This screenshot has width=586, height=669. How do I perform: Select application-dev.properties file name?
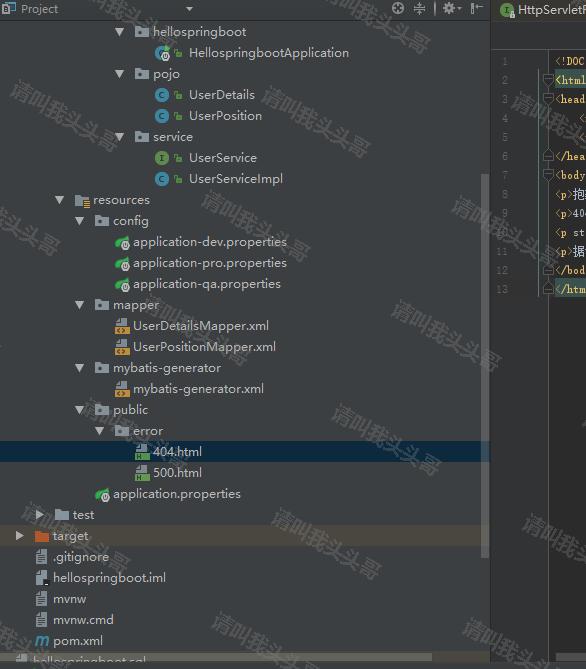click(x=210, y=242)
